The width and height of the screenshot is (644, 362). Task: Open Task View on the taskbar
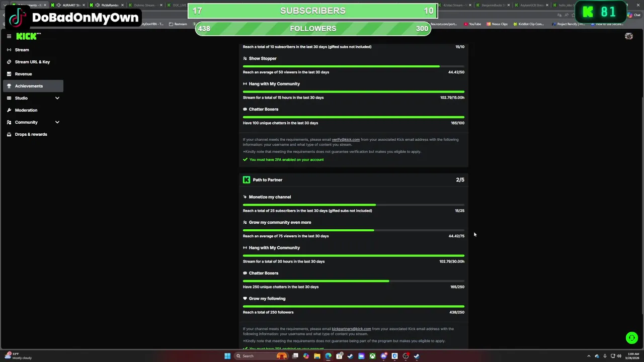point(295,356)
